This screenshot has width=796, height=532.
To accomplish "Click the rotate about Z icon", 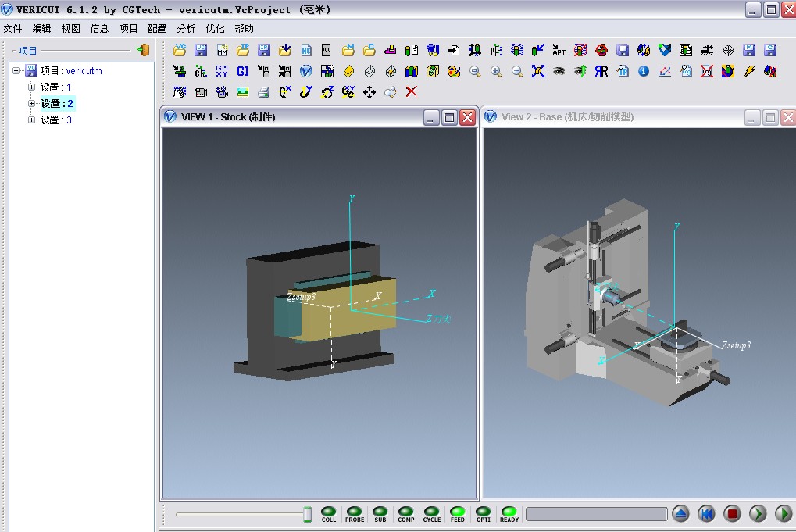I will 327,92.
